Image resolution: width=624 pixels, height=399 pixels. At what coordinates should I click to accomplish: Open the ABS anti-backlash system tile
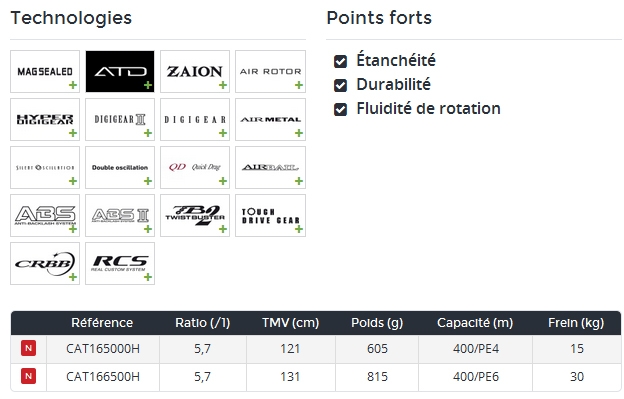tap(45, 216)
